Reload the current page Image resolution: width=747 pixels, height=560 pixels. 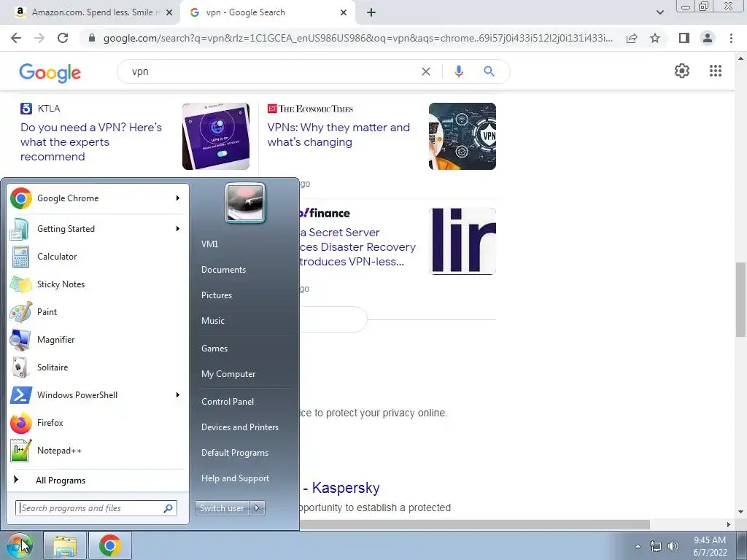63,38
